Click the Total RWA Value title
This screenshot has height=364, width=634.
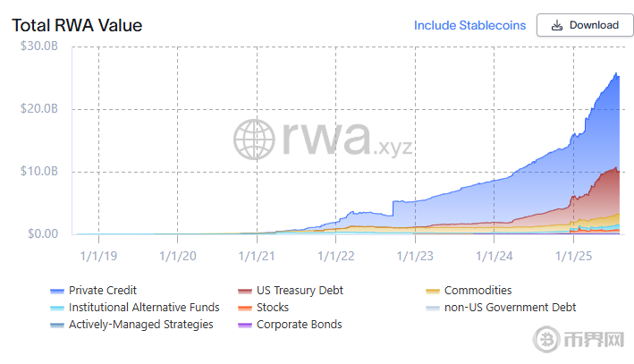tap(77, 25)
